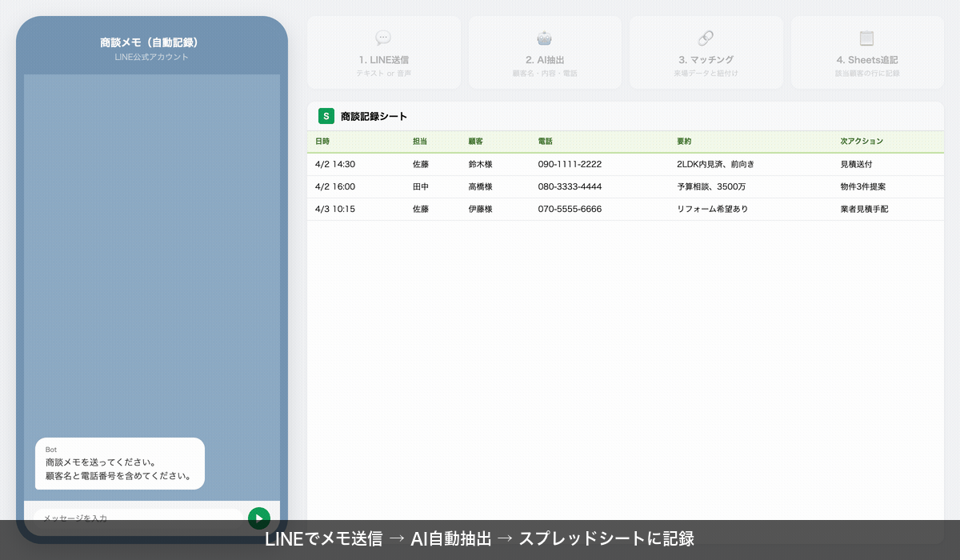Click the 3. マッチング step card
Screen dimensions: 960x560
point(706,51)
